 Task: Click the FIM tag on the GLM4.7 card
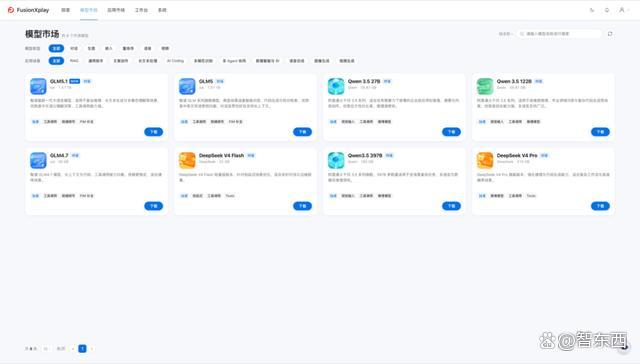coord(87,196)
